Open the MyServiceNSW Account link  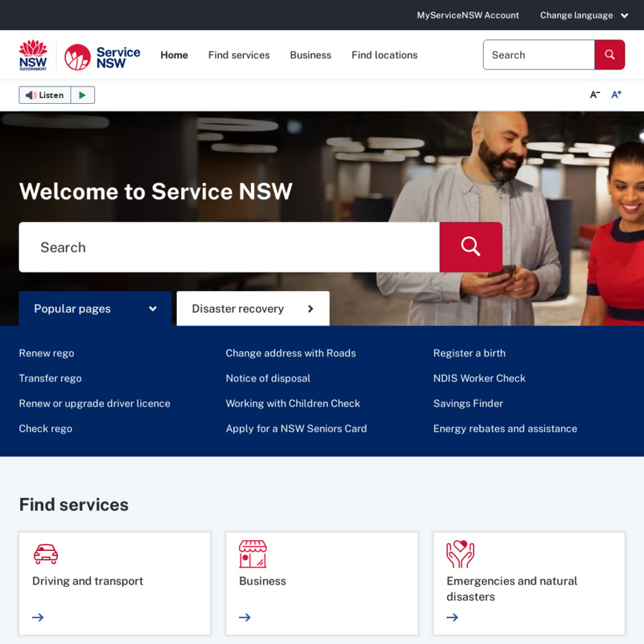click(x=468, y=15)
